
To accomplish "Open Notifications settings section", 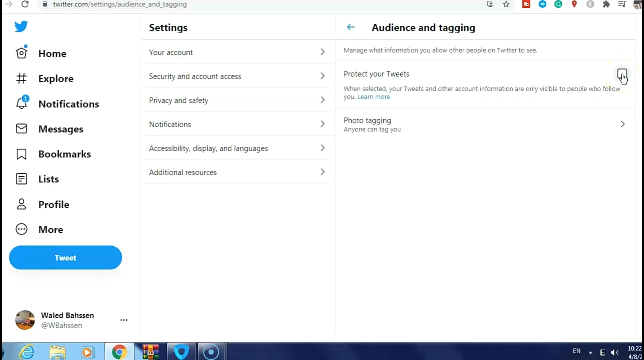I will pyautogui.click(x=237, y=124).
